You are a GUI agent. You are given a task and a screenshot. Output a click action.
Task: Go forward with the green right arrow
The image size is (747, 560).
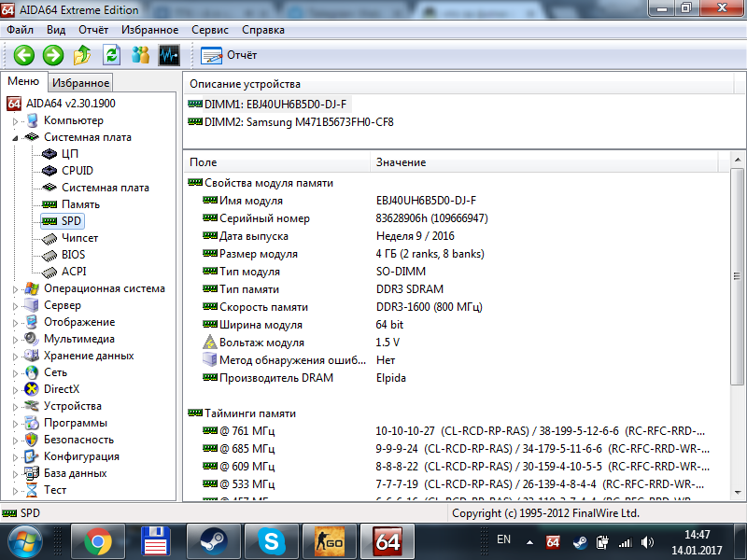pyautogui.click(x=53, y=55)
